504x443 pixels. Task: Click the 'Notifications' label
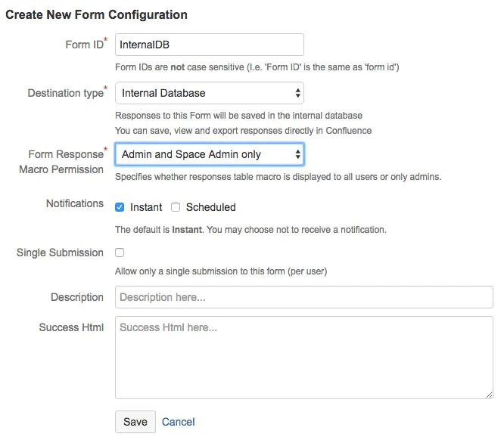point(75,203)
